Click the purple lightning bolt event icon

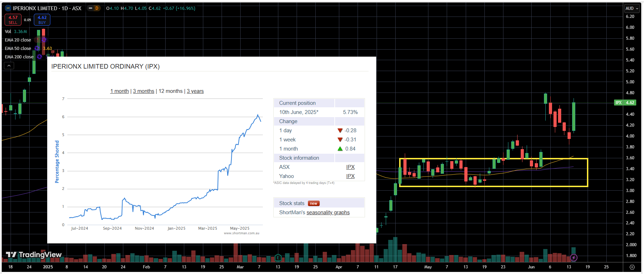coord(574,258)
